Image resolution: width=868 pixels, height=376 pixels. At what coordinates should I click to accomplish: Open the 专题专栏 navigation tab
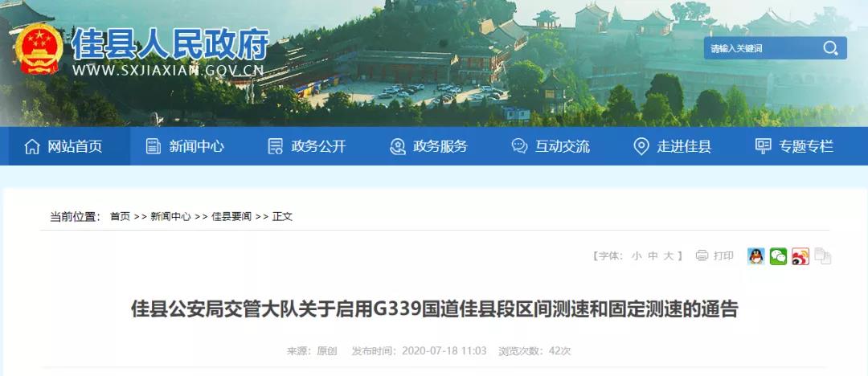(794, 146)
